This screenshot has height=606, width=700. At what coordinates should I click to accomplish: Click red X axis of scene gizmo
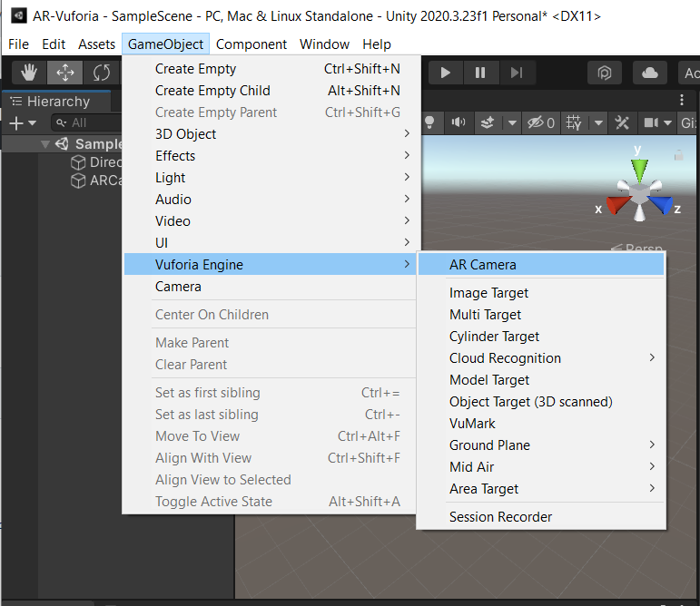(x=617, y=205)
